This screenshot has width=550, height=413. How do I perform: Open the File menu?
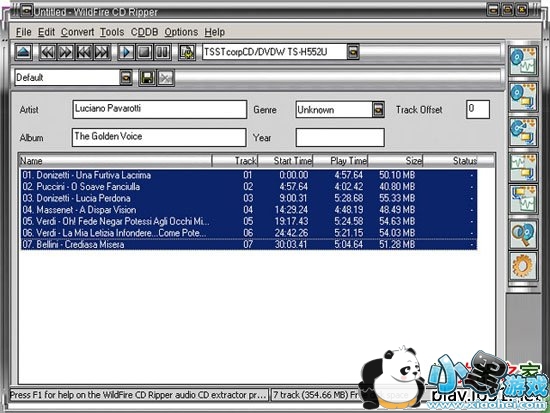click(x=24, y=32)
